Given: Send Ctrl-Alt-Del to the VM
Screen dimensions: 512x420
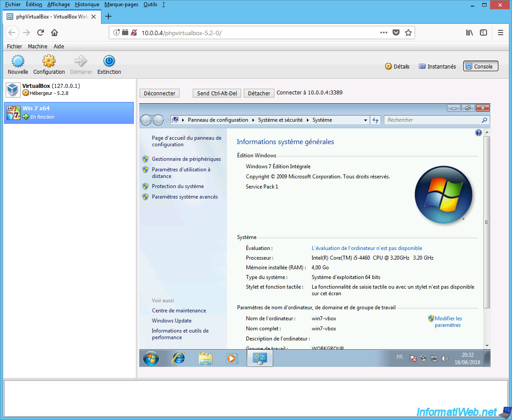Looking at the screenshot, I should point(217,94).
